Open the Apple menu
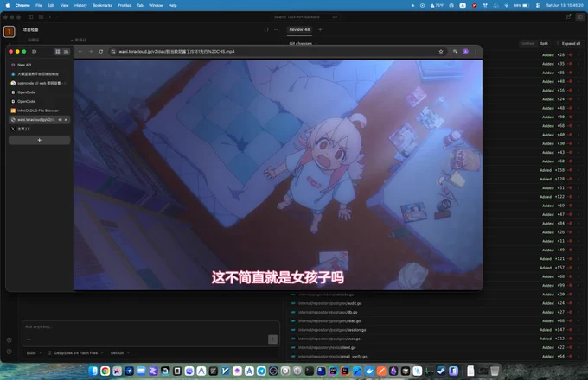 (x=8, y=6)
